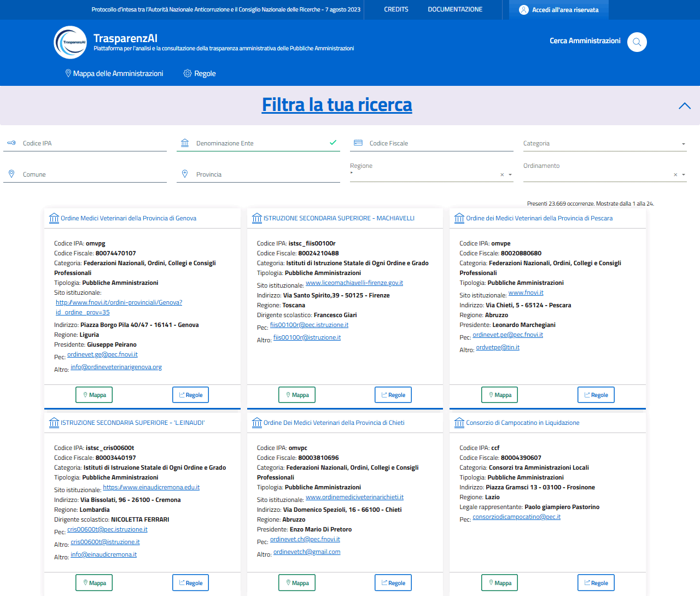The width and height of the screenshot is (700, 596).
Task: Click Regole button on Consorzio di Campocatino card
Action: click(596, 583)
